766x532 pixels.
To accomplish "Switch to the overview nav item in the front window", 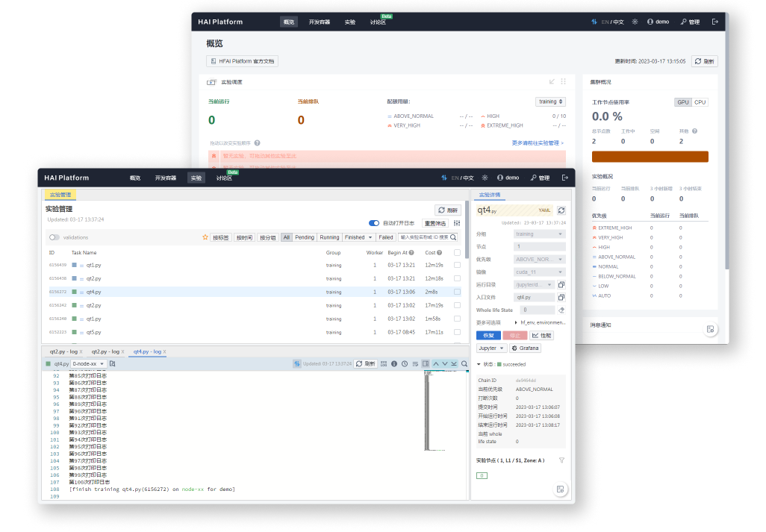I will click(135, 178).
